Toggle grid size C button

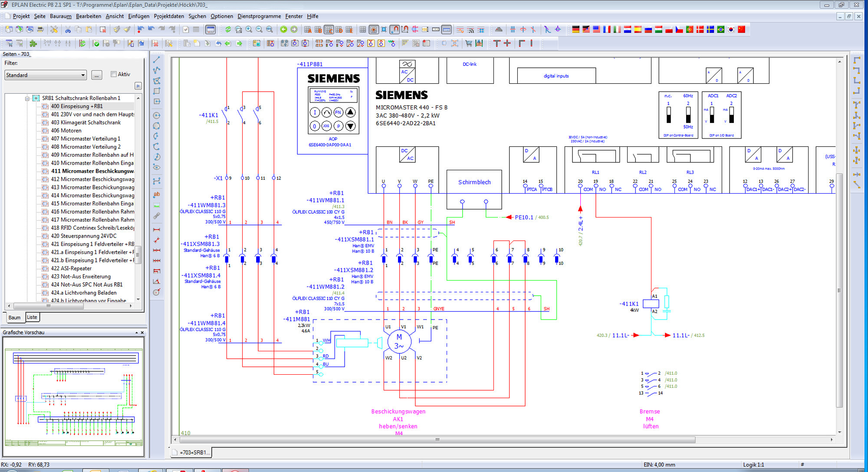pos(329,30)
